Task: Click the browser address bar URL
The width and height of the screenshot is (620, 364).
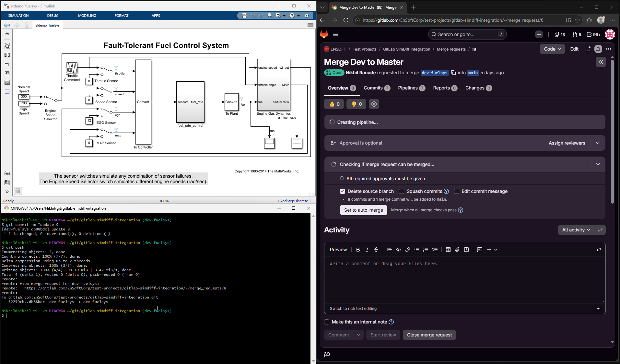Action: 453,20
